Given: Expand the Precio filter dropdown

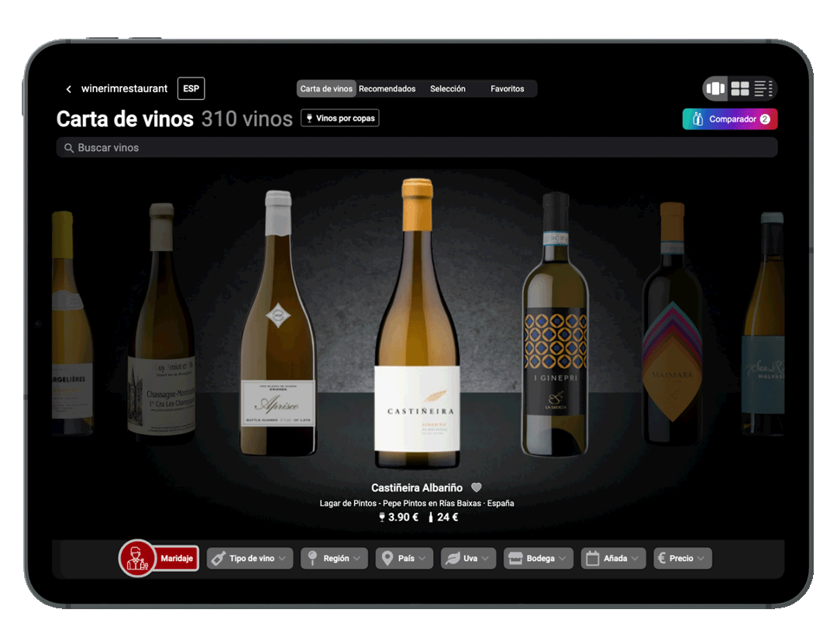Looking at the screenshot, I should pyautogui.click(x=683, y=559).
